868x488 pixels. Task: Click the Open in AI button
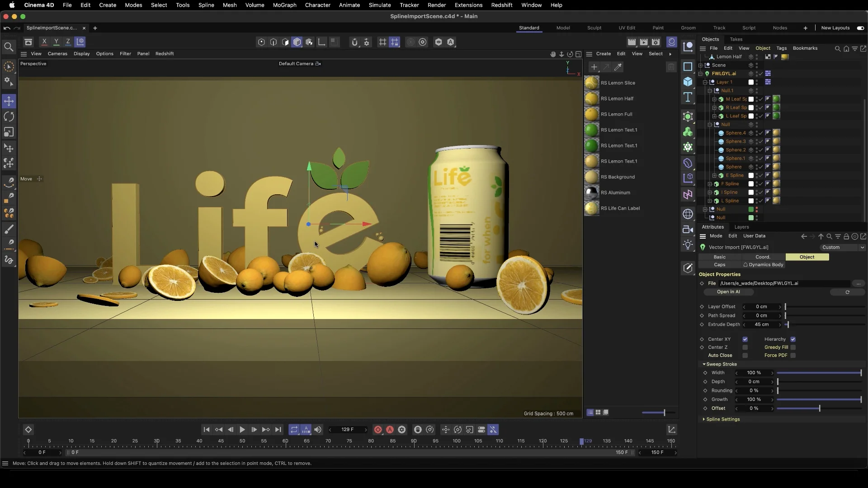[x=728, y=292]
